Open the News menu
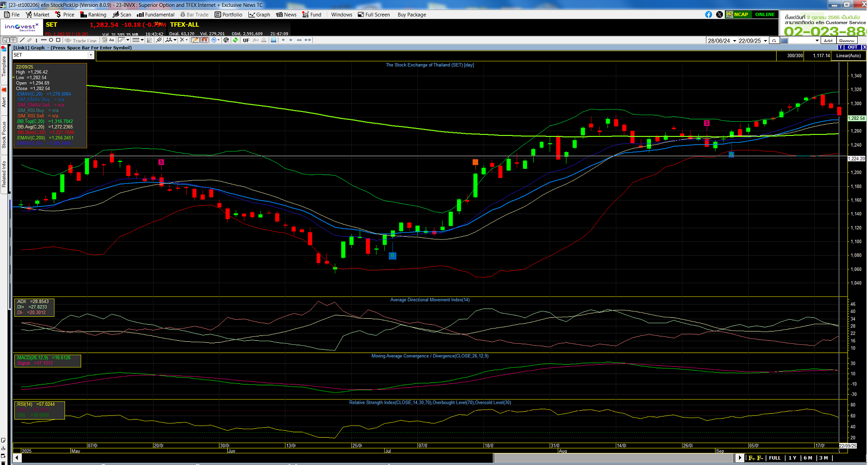 (286, 15)
